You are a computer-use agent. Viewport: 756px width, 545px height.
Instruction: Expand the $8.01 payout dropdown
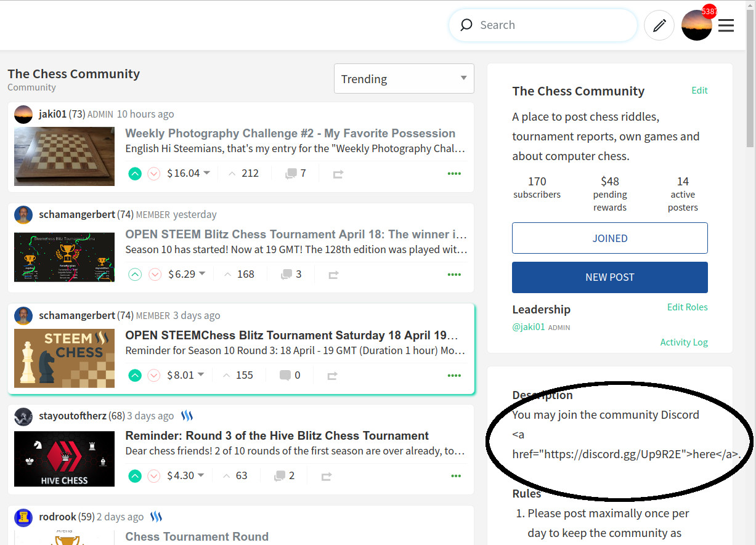pos(201,375)
